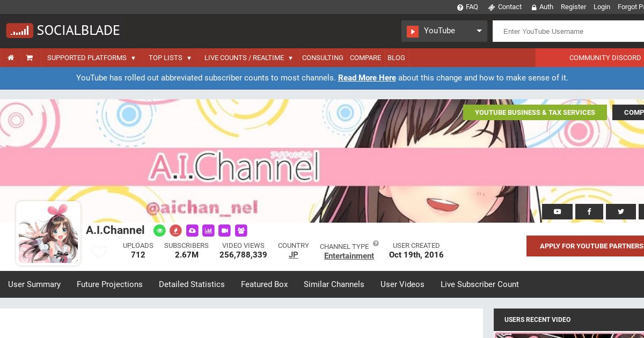Click the purple cloud upload badge
Image resolution: width=644 pixels, height=338 pixels.
[192, 230]
